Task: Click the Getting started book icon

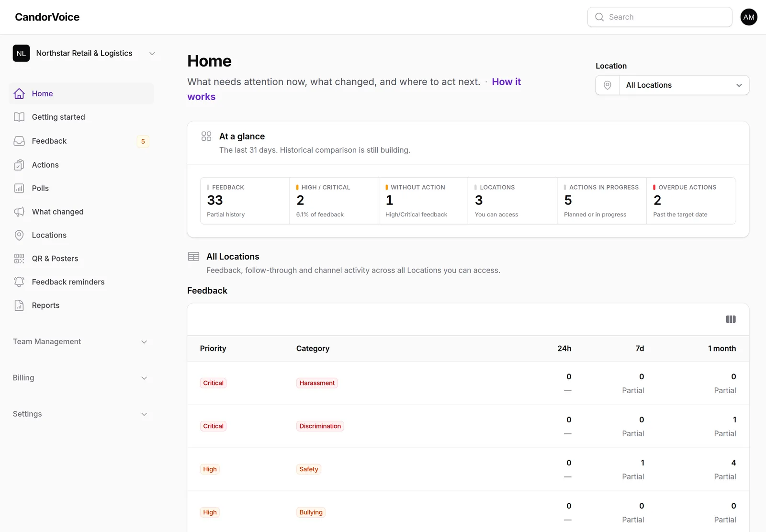Action: click(19, 117)
